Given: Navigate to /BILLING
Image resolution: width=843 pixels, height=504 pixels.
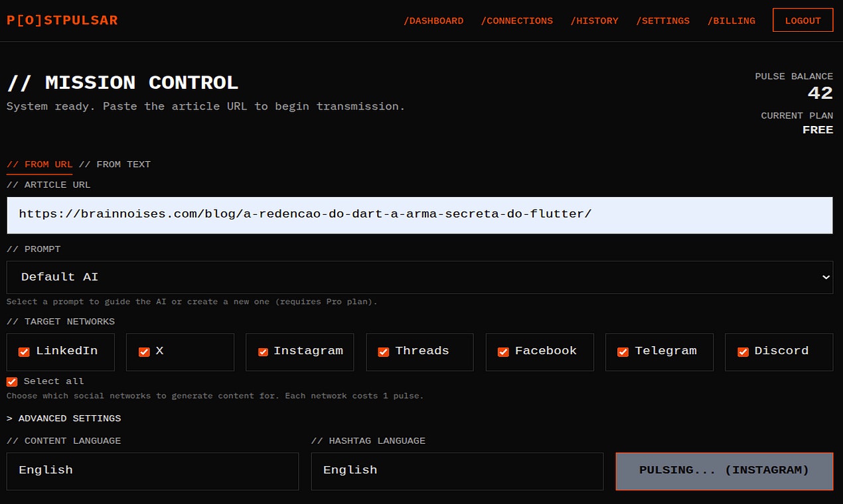Looking at the screenshot, I should coord(731,21).
